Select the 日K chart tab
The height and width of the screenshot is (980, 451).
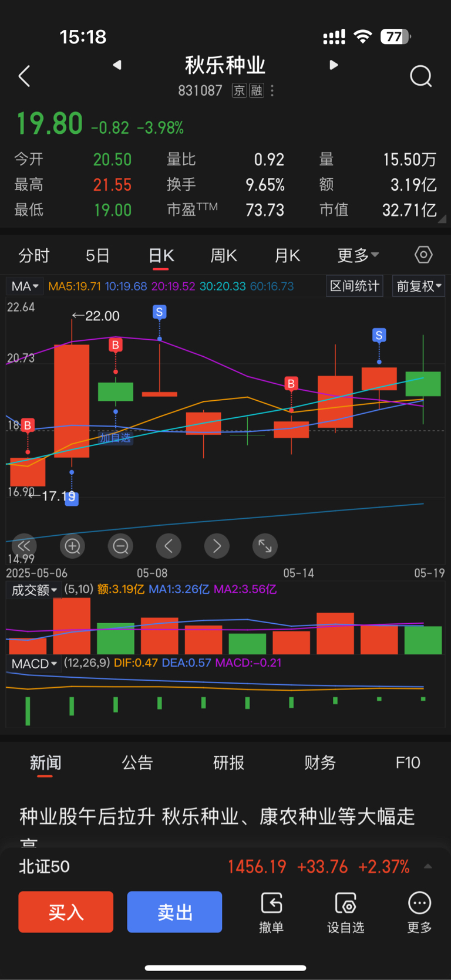pos(161,255)
